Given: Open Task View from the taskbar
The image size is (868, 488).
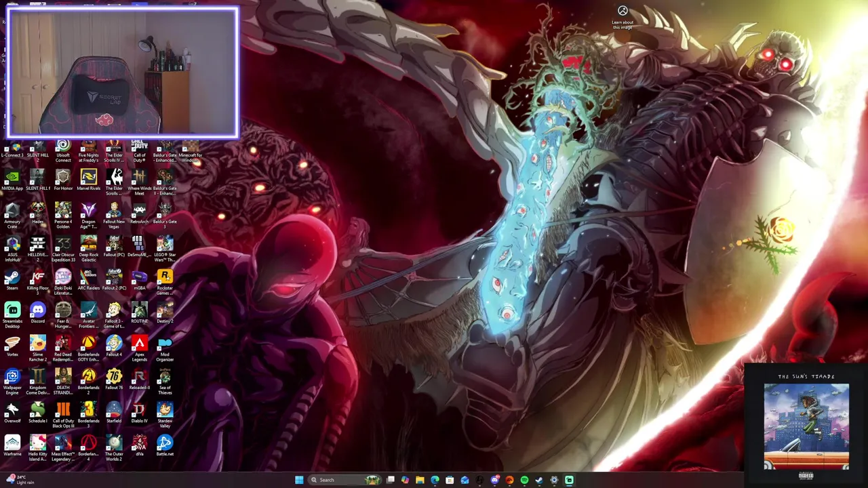Looking at the screenshot, I should click(391, 480).
